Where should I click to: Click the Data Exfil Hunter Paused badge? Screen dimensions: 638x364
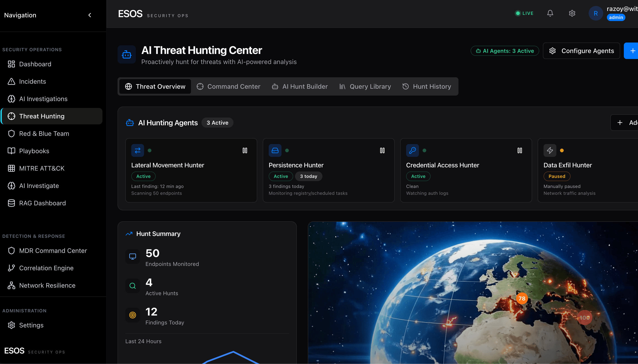[557, 176]
